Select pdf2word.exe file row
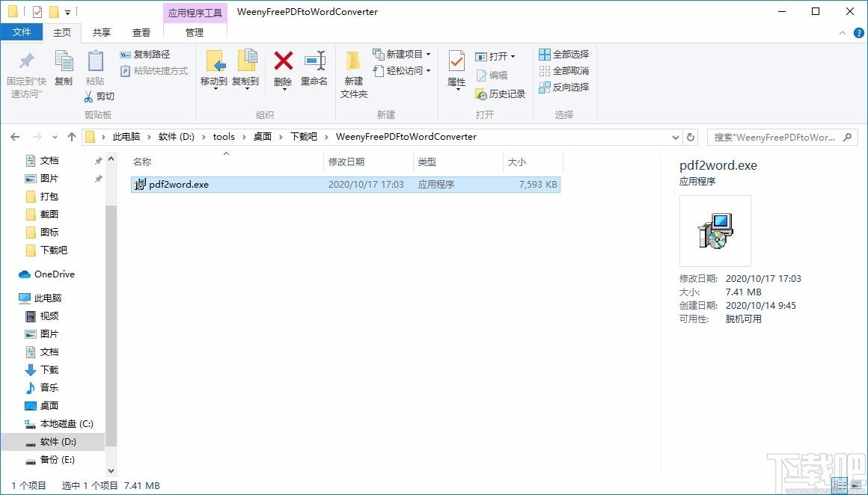Screen dimensions: 868x495 (x=346, y=185)
